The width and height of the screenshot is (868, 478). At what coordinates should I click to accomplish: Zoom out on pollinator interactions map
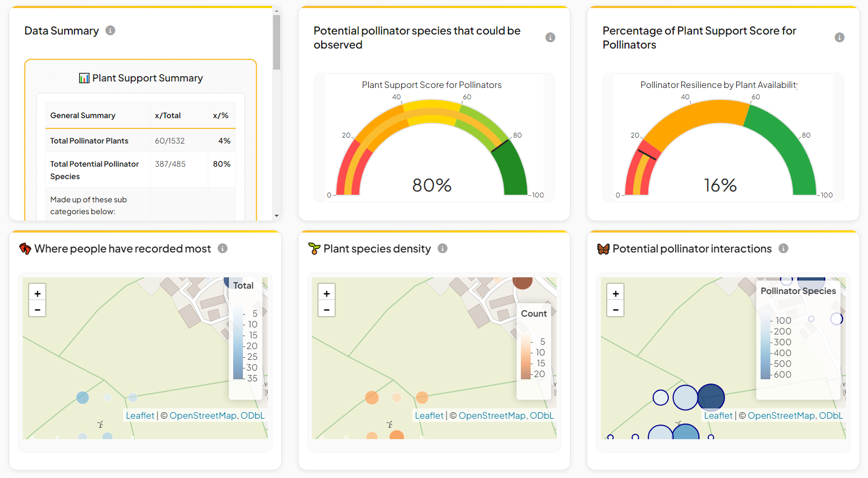(615, 309)
